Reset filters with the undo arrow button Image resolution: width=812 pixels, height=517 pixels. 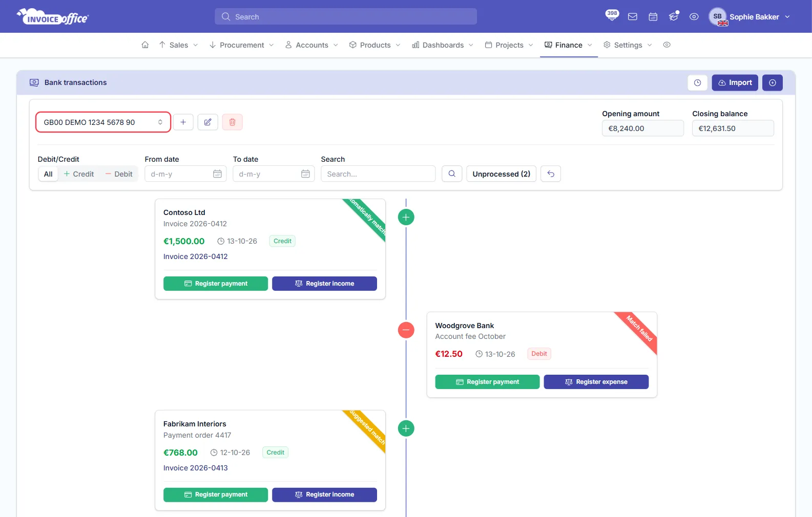pyautogui.click(x=551, y=174)
